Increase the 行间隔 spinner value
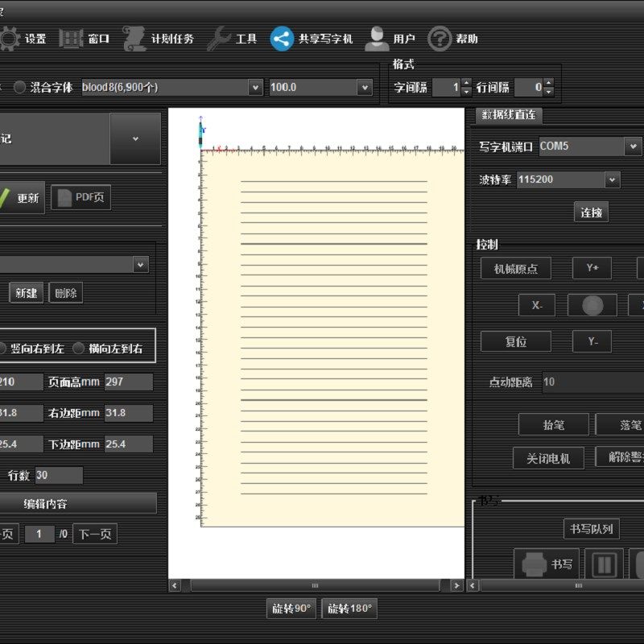Screen dimensions: 644x644 [x=549, y=83]
